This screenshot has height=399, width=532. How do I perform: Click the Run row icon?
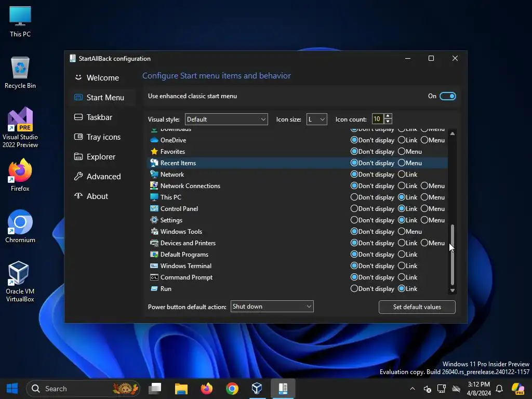point(154,289)
